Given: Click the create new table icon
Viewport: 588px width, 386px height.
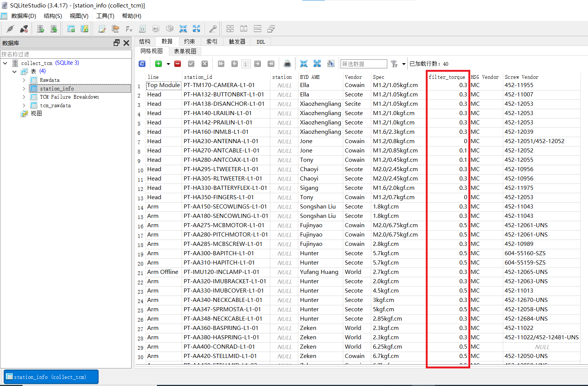Looking at the screenshot, I should click(x=71, y=29).
